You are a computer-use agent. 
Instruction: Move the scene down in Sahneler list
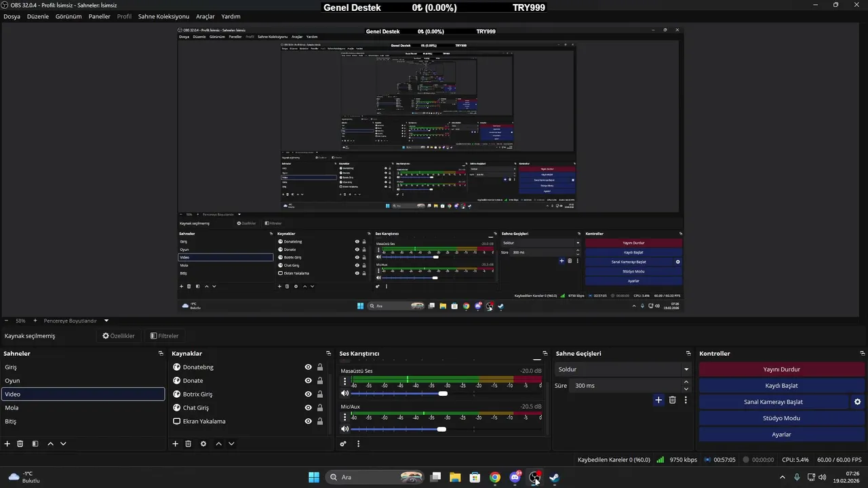pyautogui.click(x=63, y=444)
